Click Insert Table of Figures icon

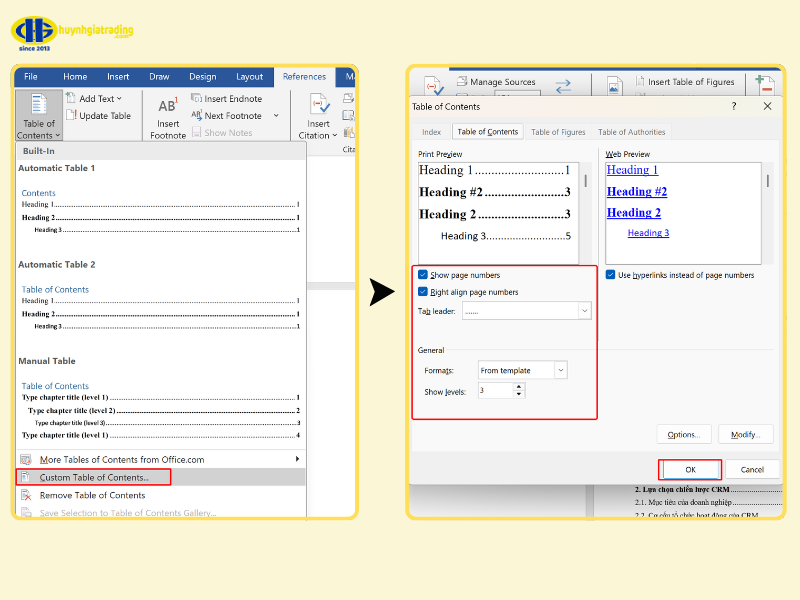point(636,82)
